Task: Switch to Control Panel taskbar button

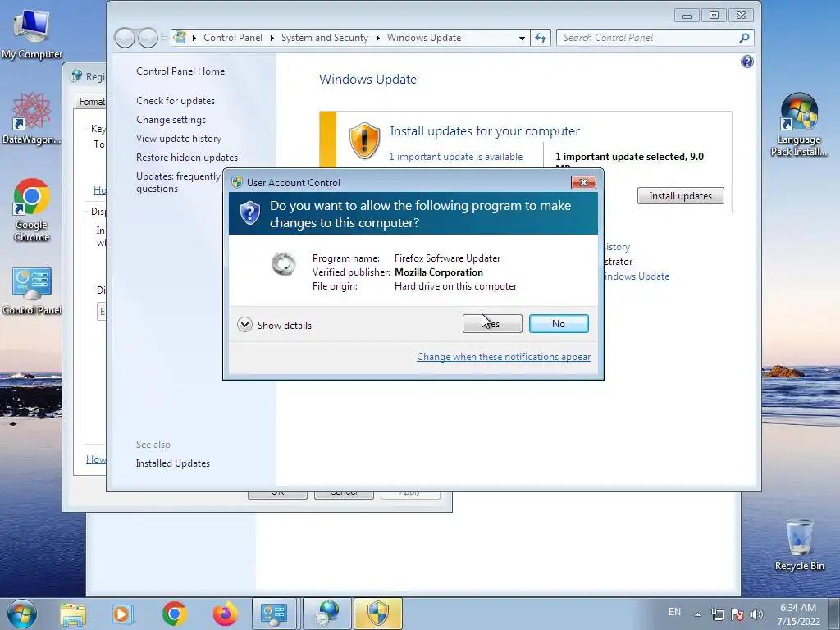Action: pos(274,614)
